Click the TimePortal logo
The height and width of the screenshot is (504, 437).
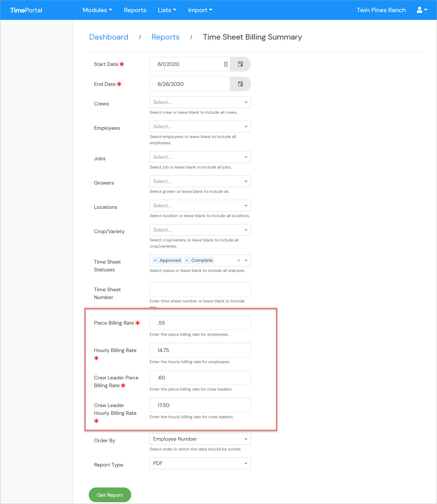[x=26, y=10]
